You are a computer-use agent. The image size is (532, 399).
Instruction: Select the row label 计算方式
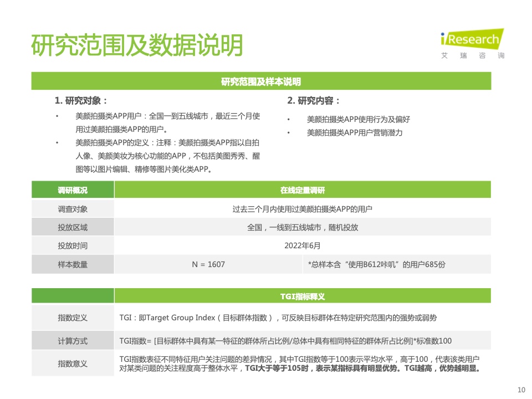(73, 341)
